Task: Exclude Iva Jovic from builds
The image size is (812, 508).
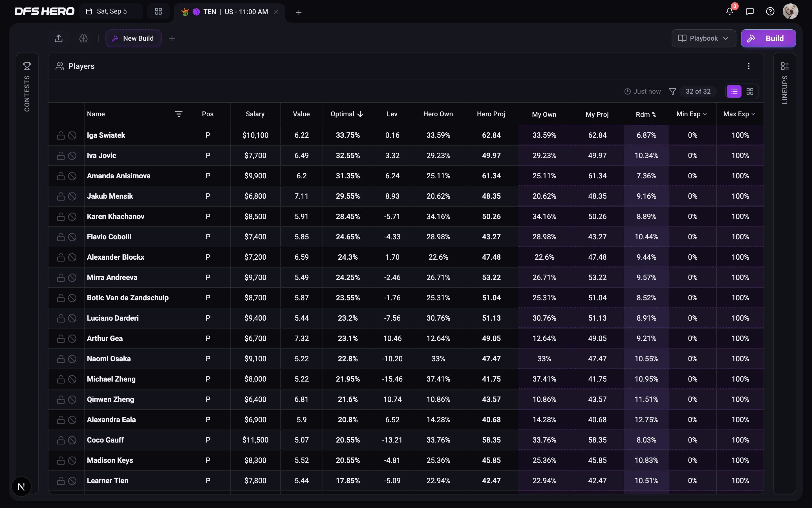Action: (x=72, y=156)
